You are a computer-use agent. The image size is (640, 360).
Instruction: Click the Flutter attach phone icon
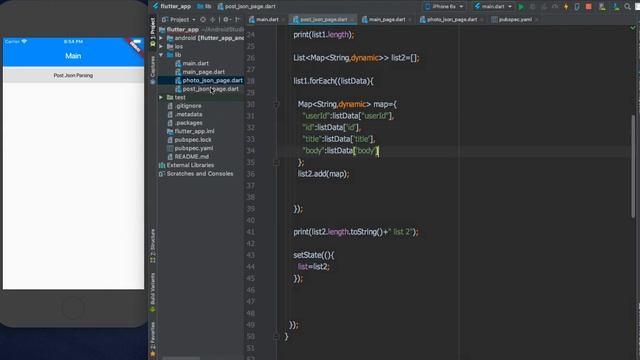[x=577, y=7]
